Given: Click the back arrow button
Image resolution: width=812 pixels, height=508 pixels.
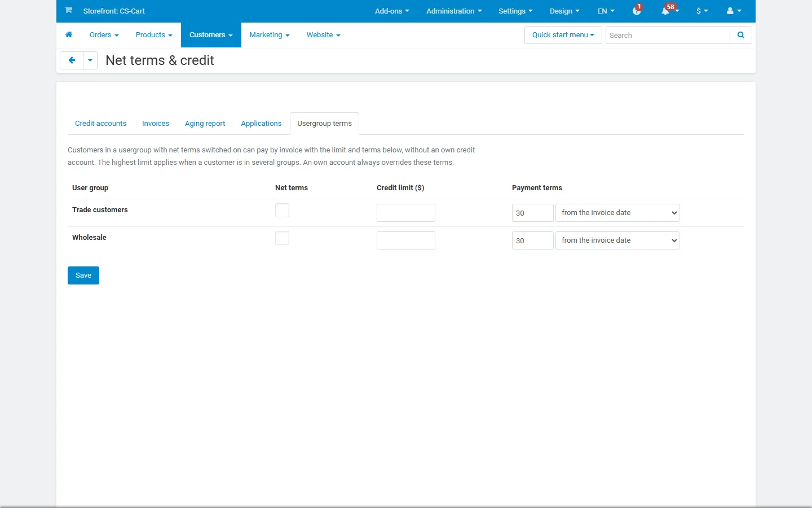Looking at the screenshot, I should pos(72,60).
